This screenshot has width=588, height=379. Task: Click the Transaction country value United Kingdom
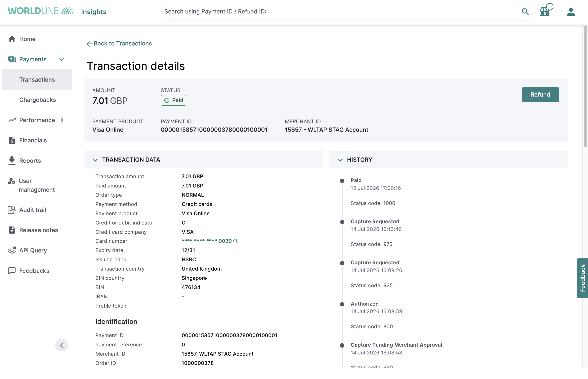201,269
